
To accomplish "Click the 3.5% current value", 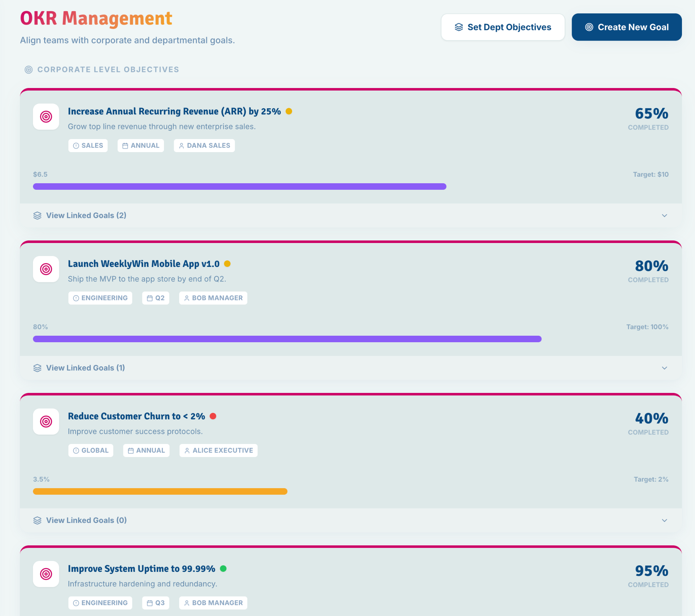I will 41,479.
